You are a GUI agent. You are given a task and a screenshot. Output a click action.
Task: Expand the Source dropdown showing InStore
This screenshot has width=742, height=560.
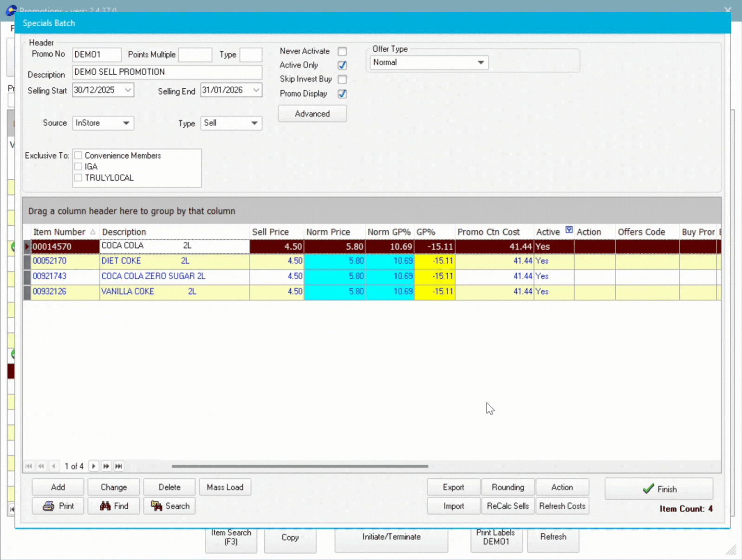pos(126,123)
